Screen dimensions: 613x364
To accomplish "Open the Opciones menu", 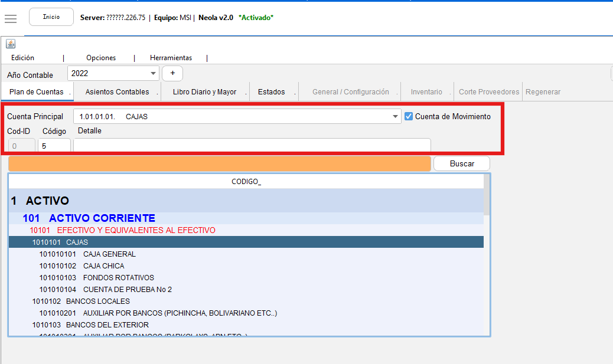I will coord(101,58).
